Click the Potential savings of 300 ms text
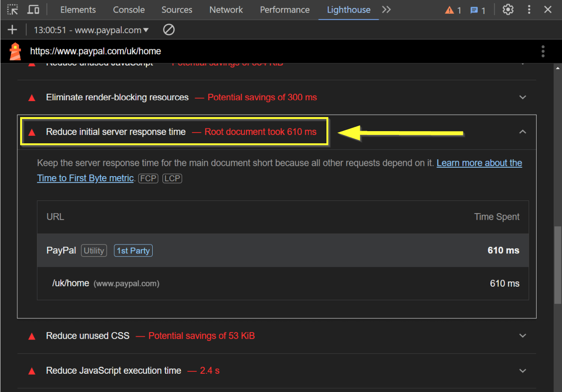 click(262, 97)
